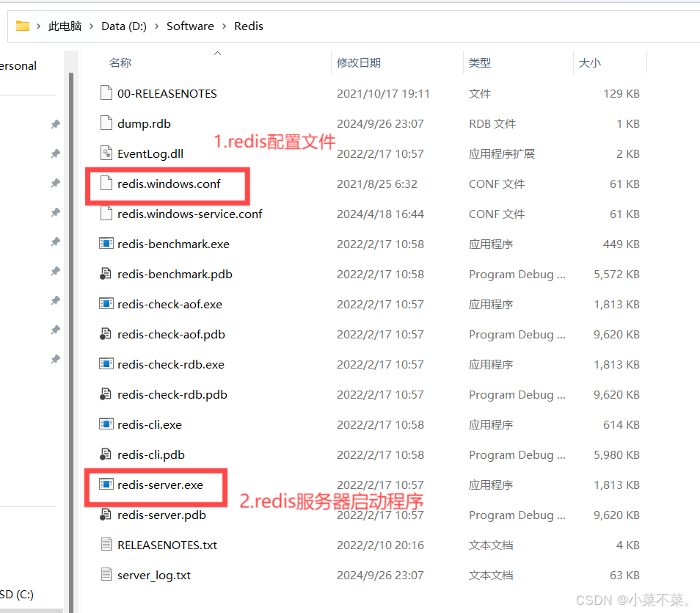The height and width of the screenshot is (613, 700).
Task: Select the redis-benchmark.pdb file icon
Action: [x=106, y=273]
